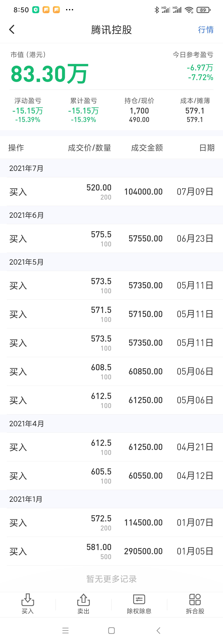Tap the 浮动盈亏 floating profit/loss value

(28, 111)
